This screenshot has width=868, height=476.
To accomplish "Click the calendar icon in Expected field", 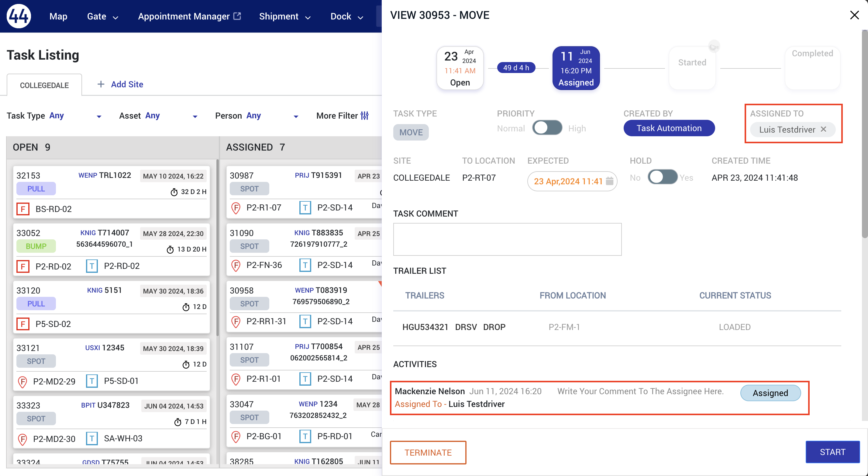I will click(609, 181).
